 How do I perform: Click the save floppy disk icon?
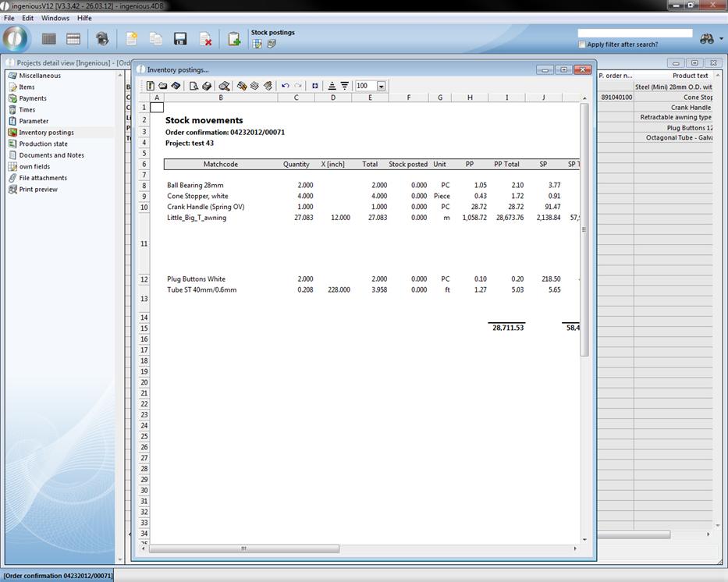tap(180, 39)
